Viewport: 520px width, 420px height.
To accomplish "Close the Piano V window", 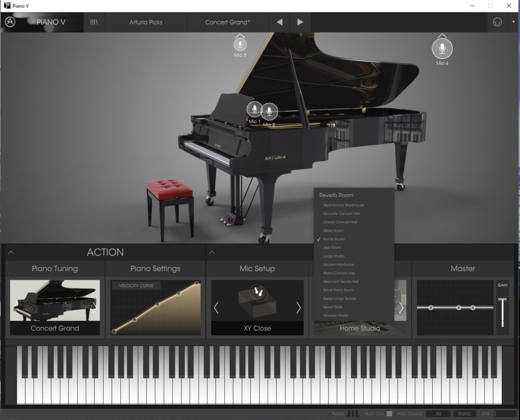I will pyautogui.click(x=509, y=6).
